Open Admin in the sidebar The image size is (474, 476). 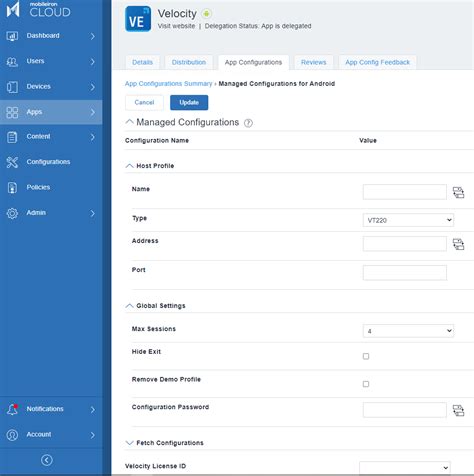pyautogui.click(x=51, y=213)
